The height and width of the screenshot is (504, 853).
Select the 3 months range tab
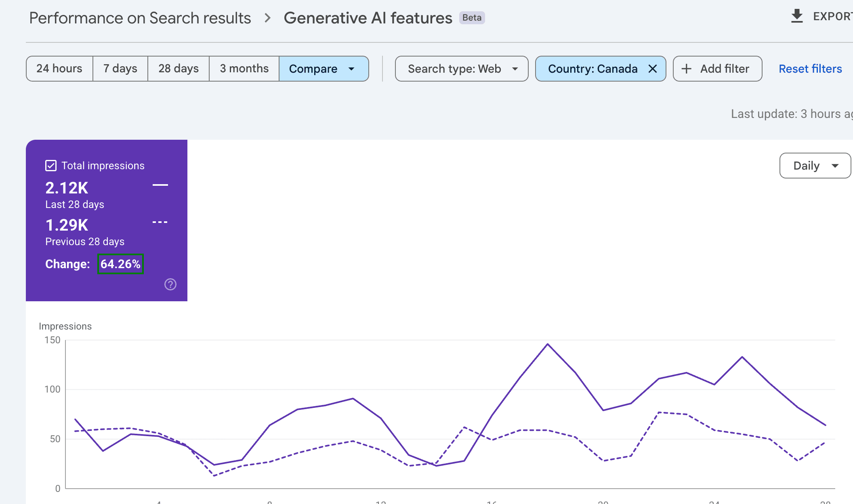tap(244, 69)
